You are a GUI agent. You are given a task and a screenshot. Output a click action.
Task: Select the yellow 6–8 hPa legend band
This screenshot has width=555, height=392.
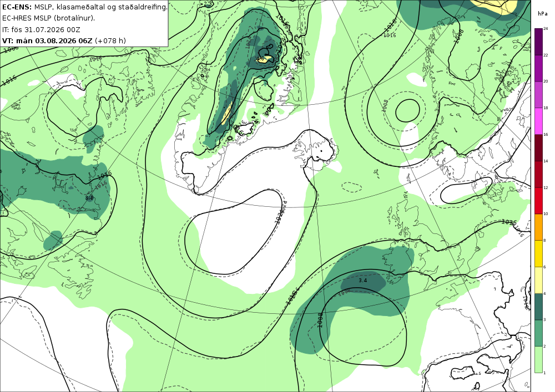click(538, 253)
